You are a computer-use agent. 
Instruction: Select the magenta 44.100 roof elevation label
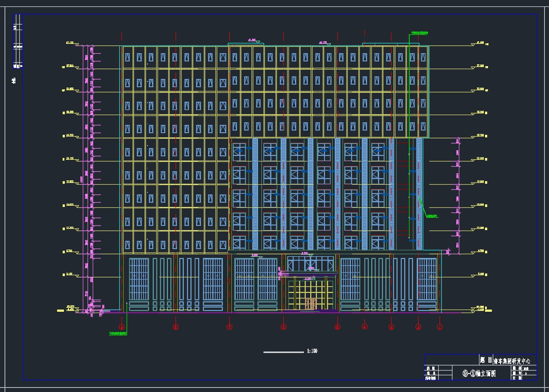tap(323, 43)
